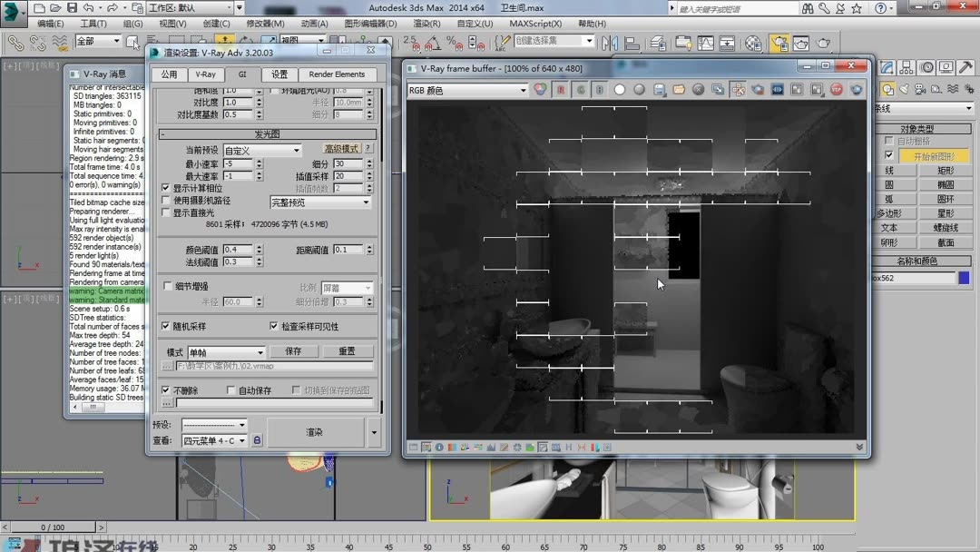Click the 高级模式 button

pyautogui.click(x=343, y=149)
